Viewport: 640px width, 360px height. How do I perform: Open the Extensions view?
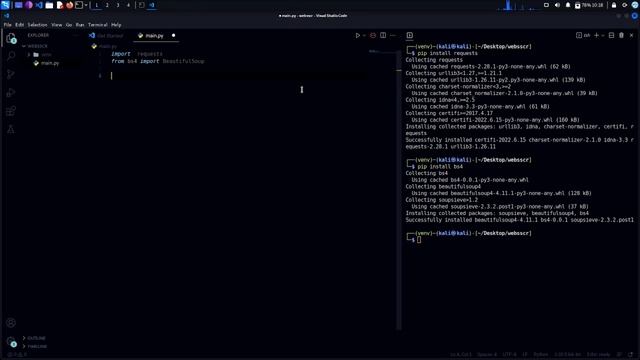pos(11,111)
